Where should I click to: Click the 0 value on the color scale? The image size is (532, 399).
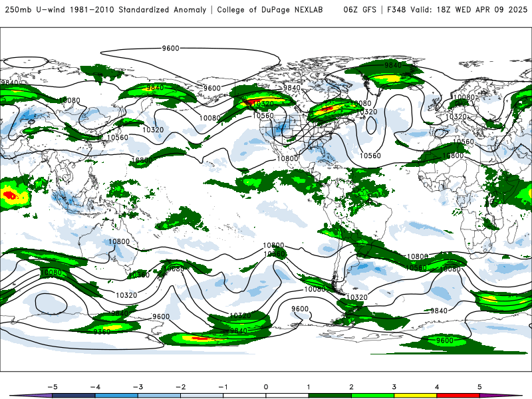click(x=265, y=387)
